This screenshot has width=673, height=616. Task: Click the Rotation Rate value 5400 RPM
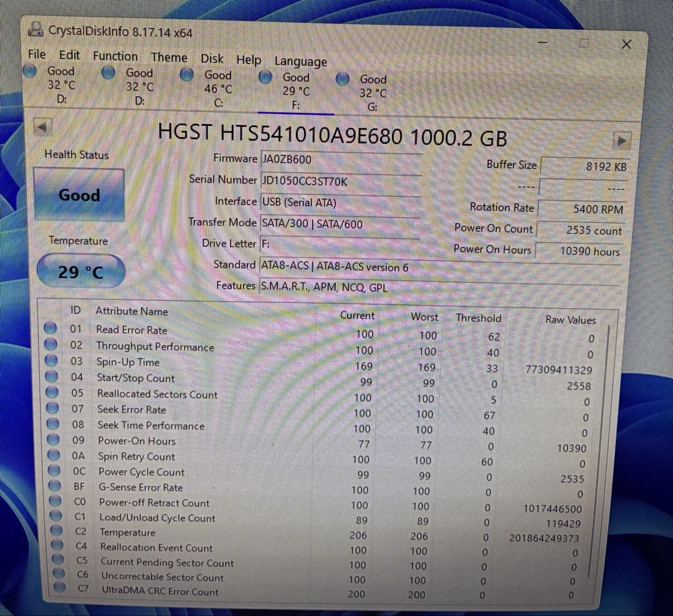click(581, 209)
